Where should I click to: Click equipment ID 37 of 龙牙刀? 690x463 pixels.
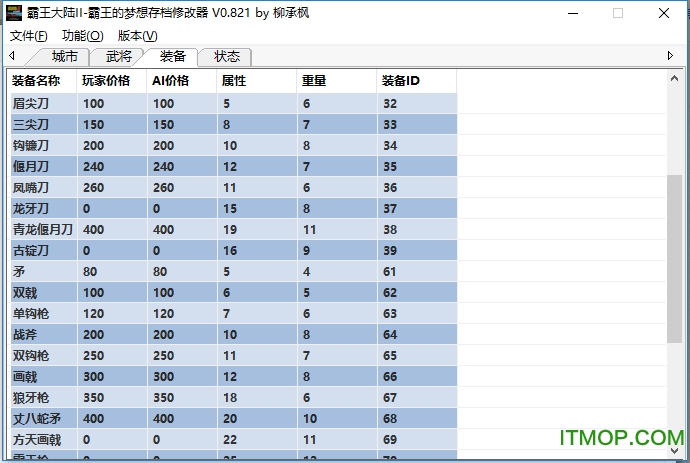click(x=389, y=209)
